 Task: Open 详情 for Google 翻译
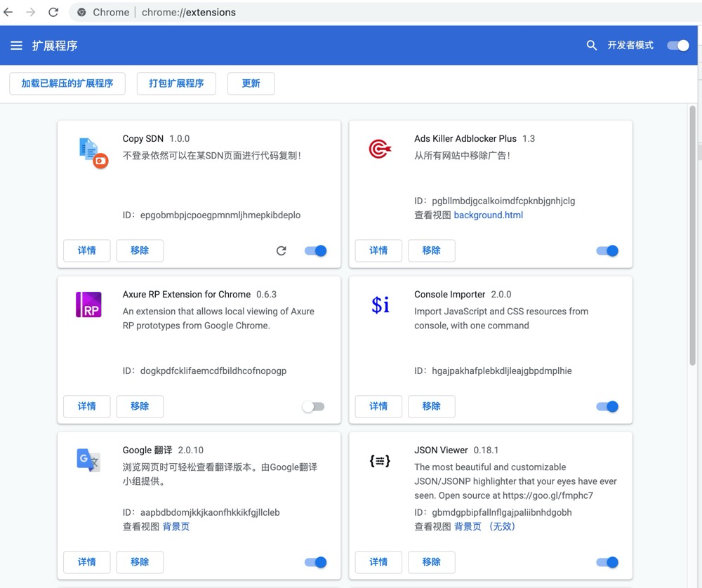pos(87,562)
